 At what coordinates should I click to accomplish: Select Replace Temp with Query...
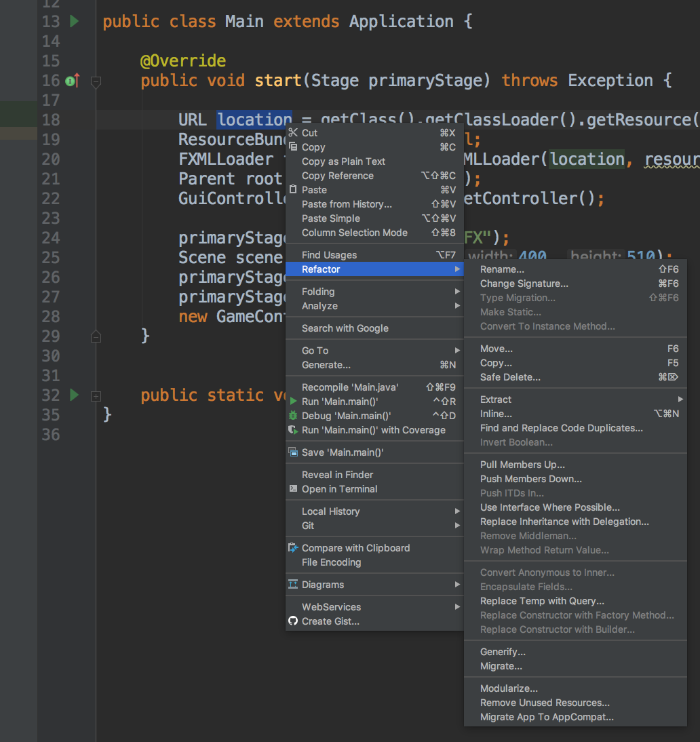pos(575,600)
